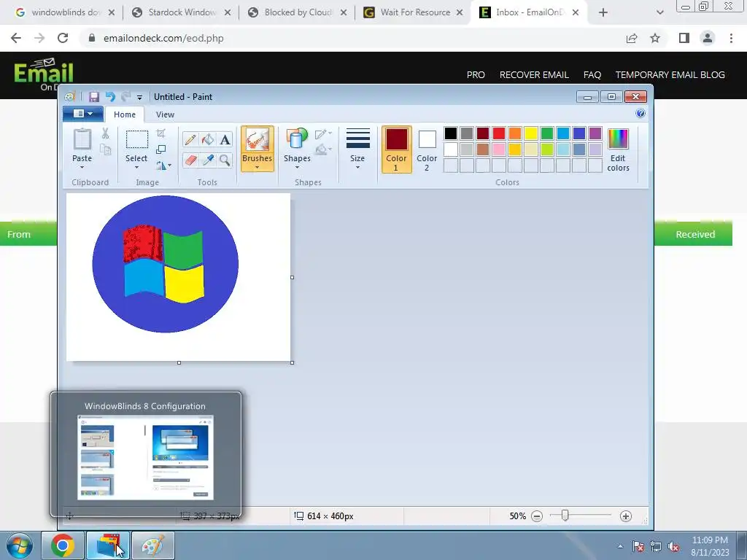Click the Save icon in Paint title bar

(x=94, y=97)
